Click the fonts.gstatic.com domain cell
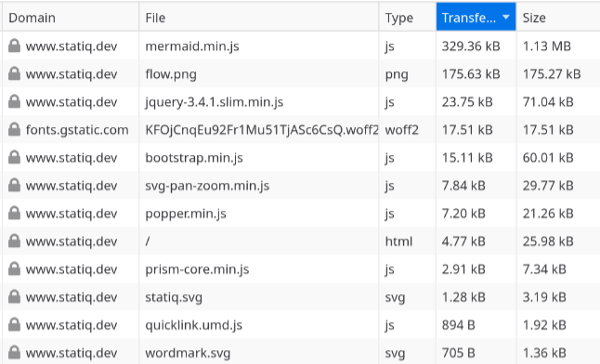Image resolution: width=600 pixels, height=364 pixels. click(x=77, y=130)
